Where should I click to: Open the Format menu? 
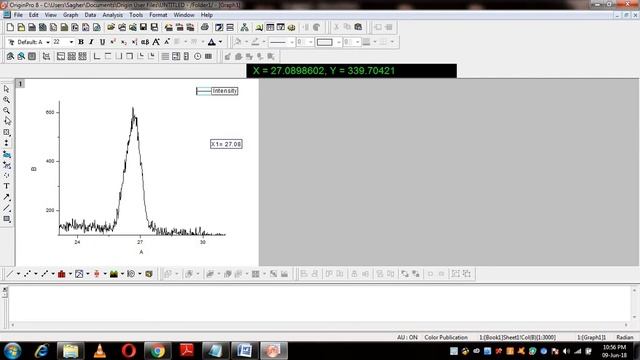[x=158, y=15]
